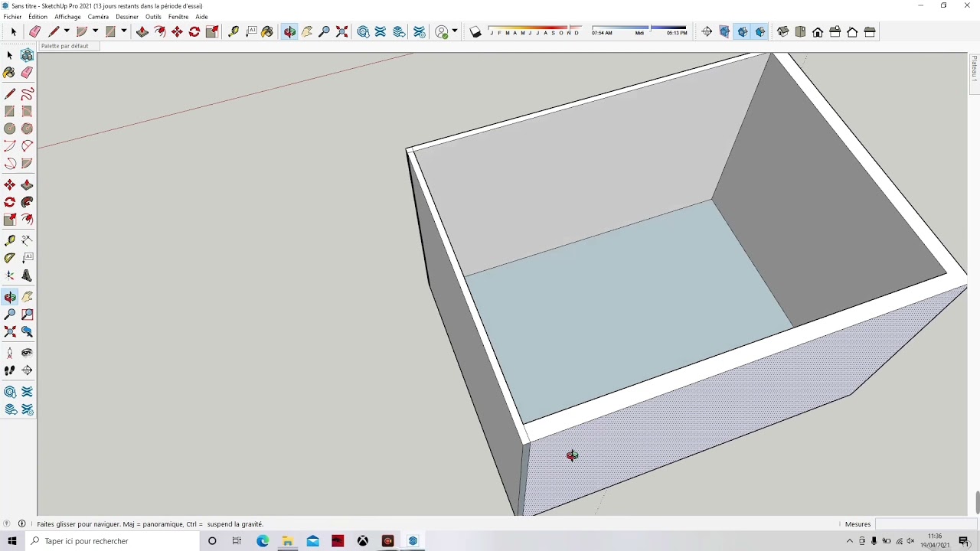Open the Line tool dropdown arrow
The height and width of the screenshot is (551, 980).
pyautogui.click(x=67, y=31)
